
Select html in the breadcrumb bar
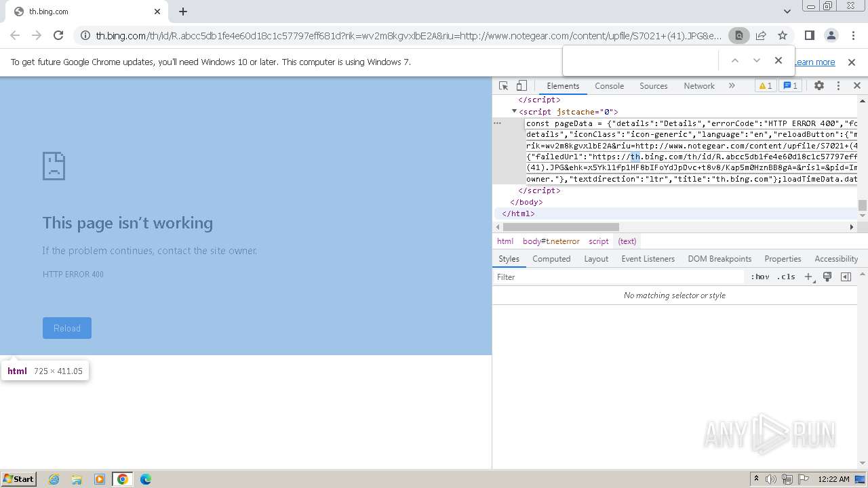pyautogui.click(x=505, y=241)
